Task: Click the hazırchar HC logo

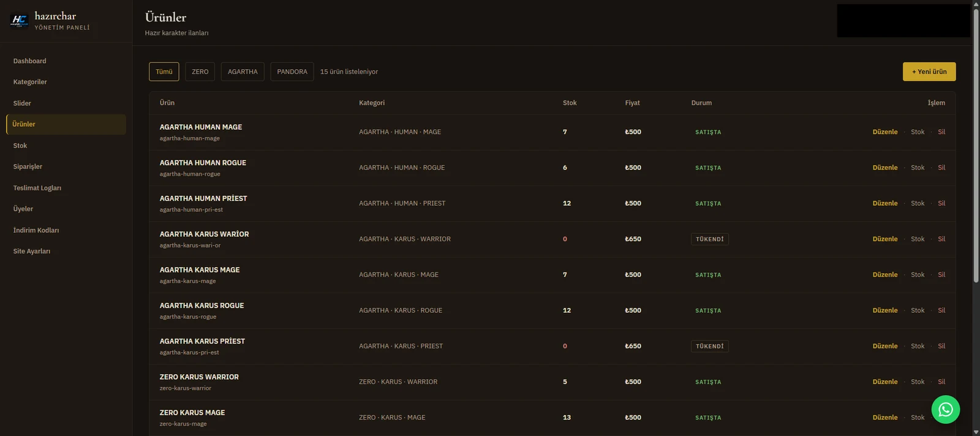Action: pos(20,20)
